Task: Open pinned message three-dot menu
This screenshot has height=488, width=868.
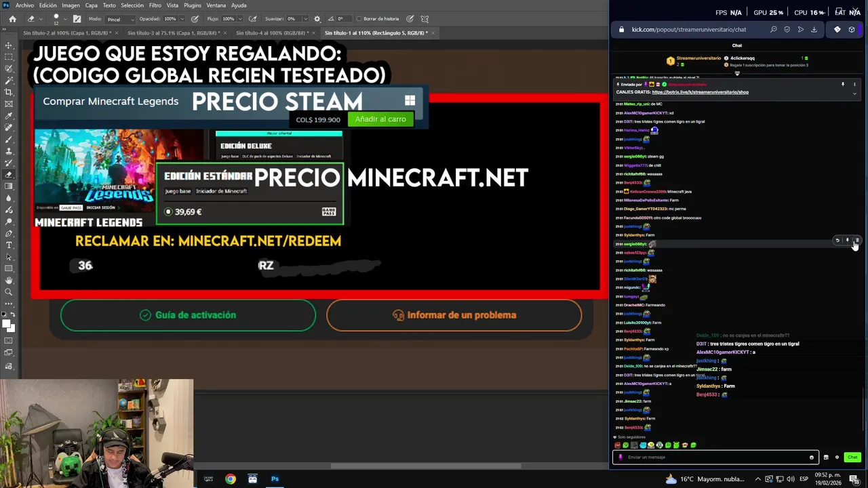Action: 854,85
